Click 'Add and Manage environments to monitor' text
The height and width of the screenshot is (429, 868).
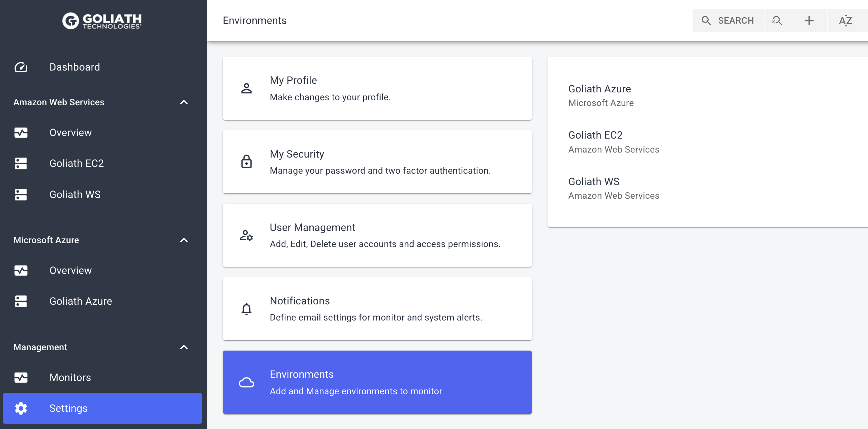tap(356, 391)
